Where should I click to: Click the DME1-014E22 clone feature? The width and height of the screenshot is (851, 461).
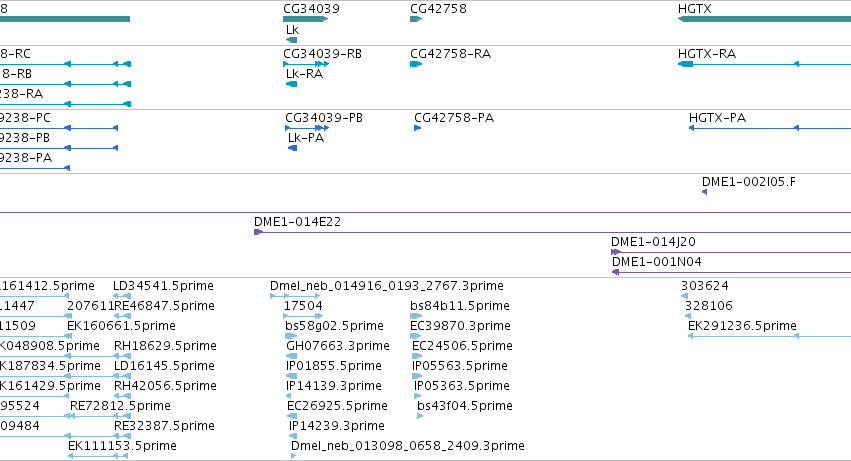click(552, 232)
